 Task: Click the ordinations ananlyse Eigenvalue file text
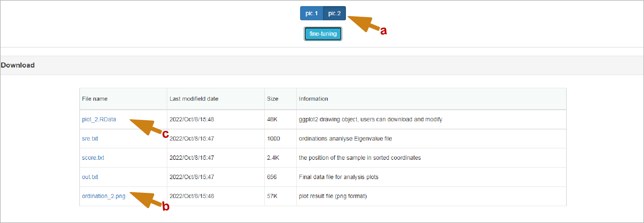coord(345,139)
